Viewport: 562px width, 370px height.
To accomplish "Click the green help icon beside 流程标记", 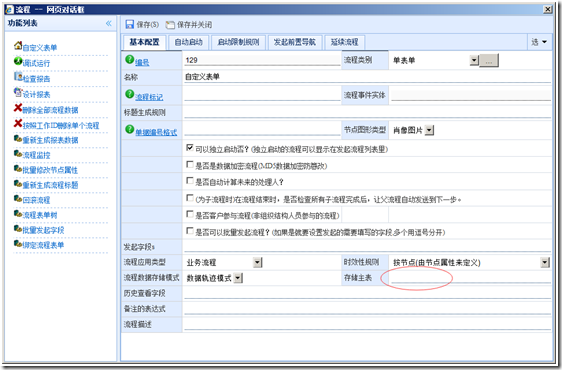I will coord(129,94).
